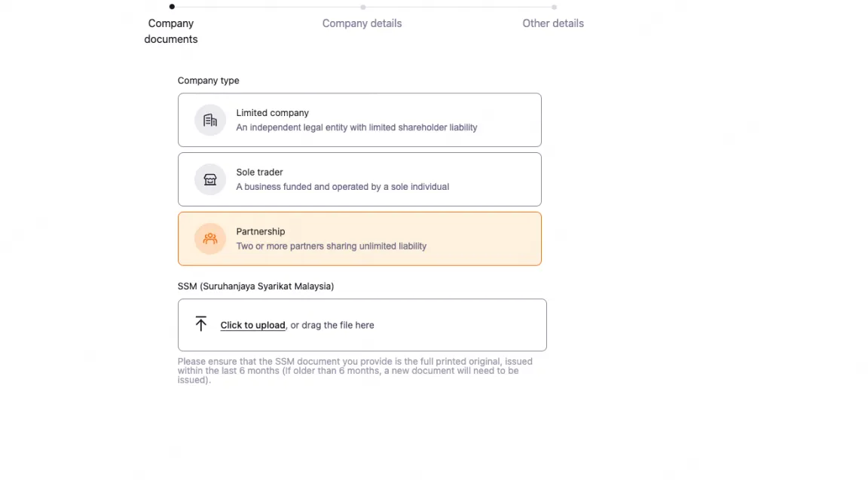Screen dimensions: 868x480
Task: Click the Limited company building icon
Action: [210, 121]
